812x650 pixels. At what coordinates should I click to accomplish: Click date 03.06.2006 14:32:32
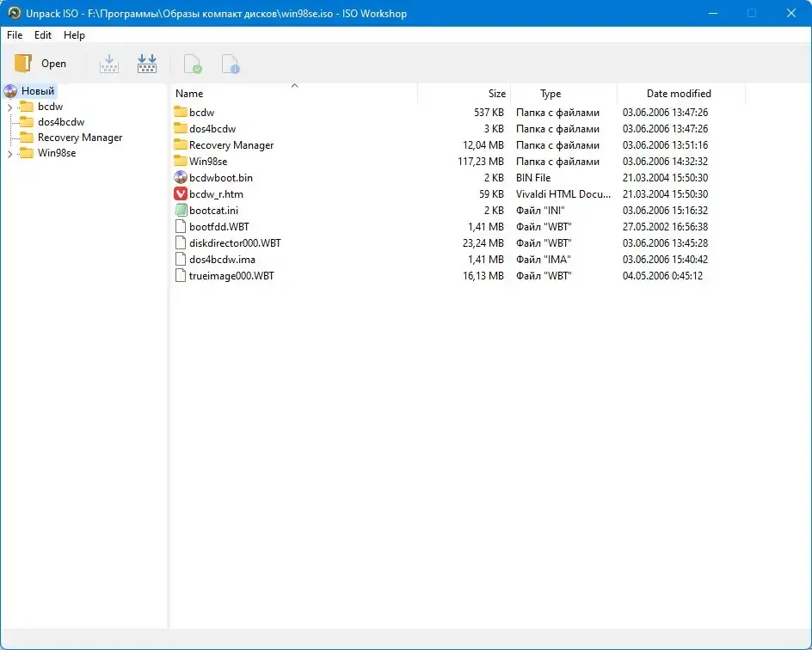click(x=666, y=162)
